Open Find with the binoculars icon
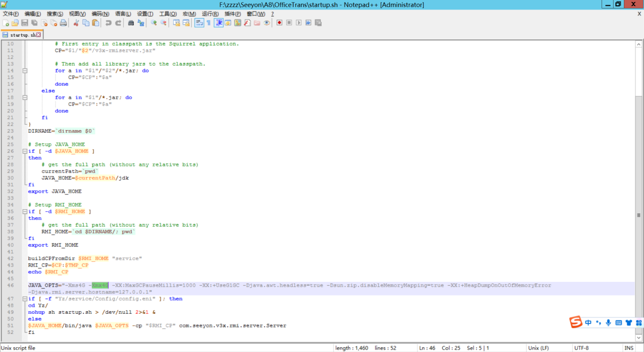The width and height of the screenshot is (644, 352). [131, 23]
